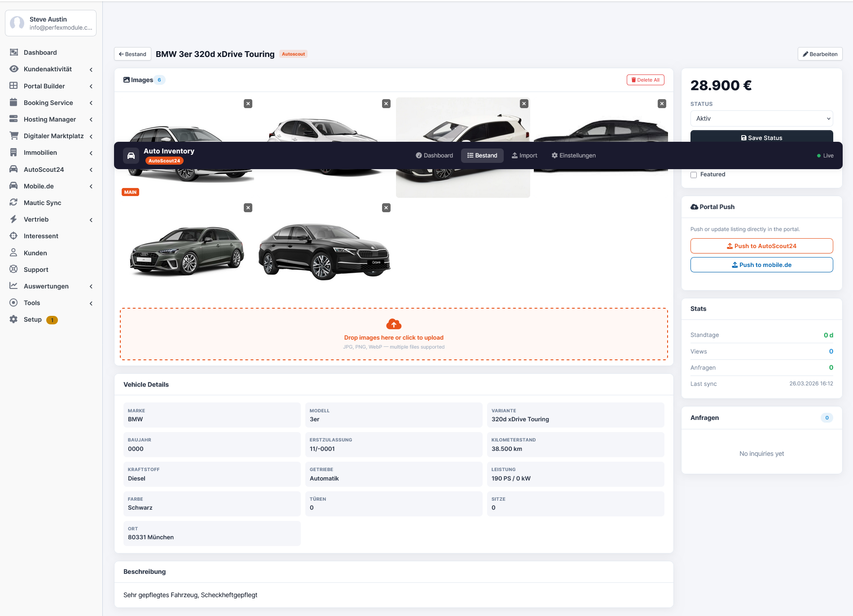Switch to the Import tab
The width and height of the screenshot is (853, 616).
(x=524, y=156)
